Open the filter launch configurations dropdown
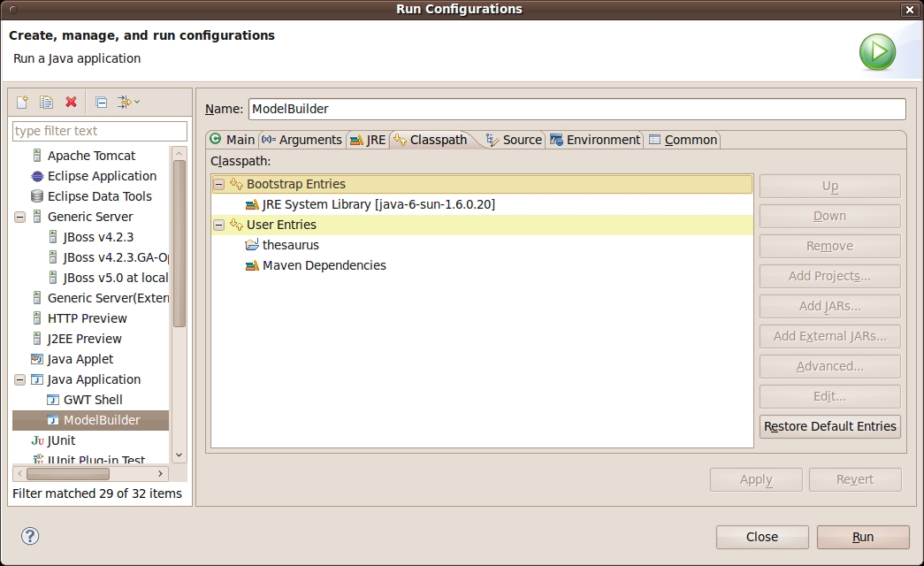This screenshot has height=566, width=924. pyautogui.click(x=128, y=102)
